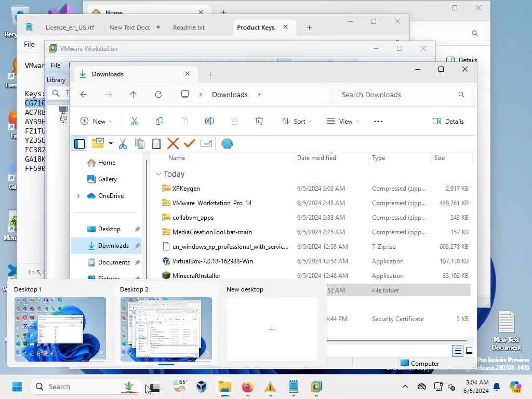Viewport: 532px width, 399px height.
Task: Select Downloads in the navigation pane
Action: [106, 246]
